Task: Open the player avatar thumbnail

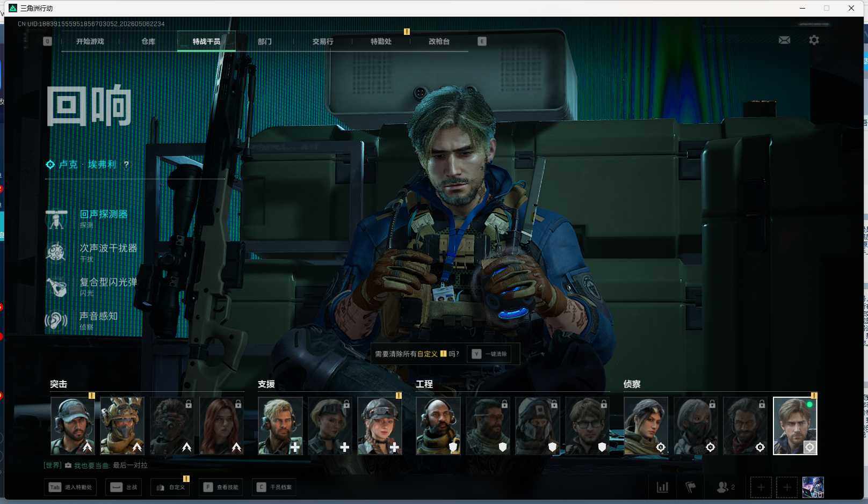Action: coord(813,487)
